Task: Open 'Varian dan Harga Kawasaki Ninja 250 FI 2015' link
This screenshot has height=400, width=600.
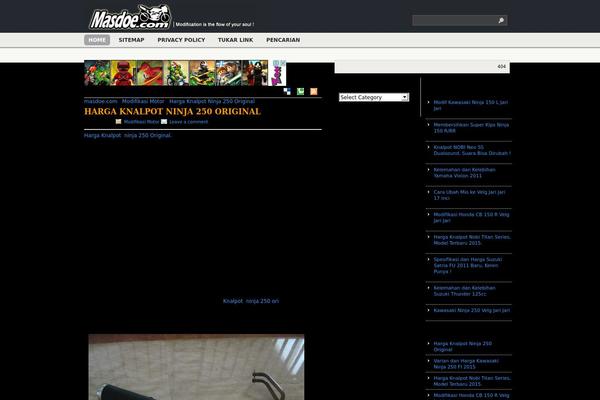Action: pyautogui.click(x=466, y=364)
